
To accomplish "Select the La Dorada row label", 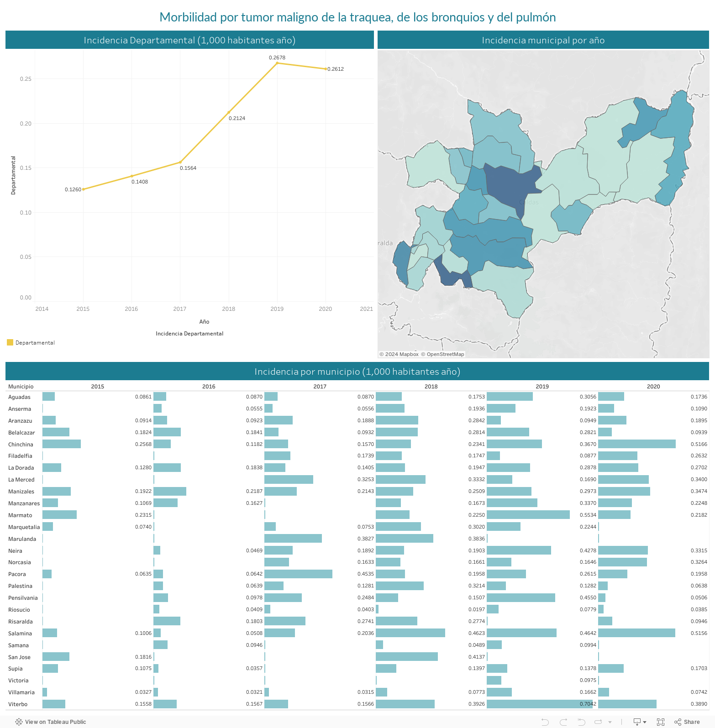I will point(21,468).
